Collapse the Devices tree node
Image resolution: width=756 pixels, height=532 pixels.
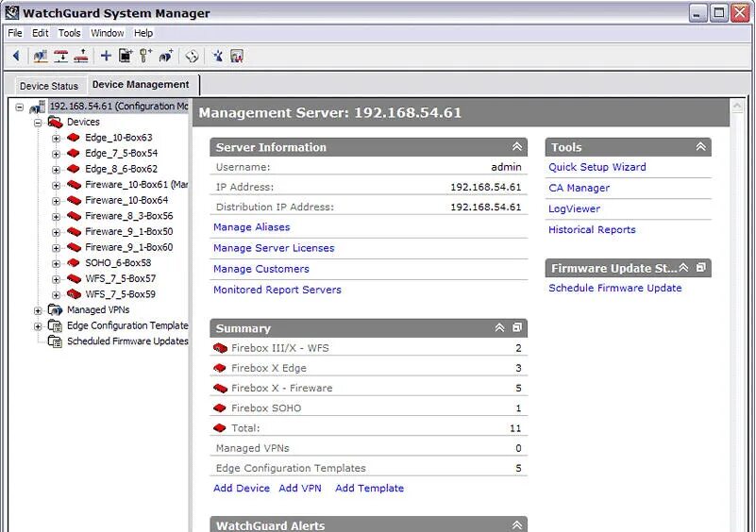coord(38,123)
